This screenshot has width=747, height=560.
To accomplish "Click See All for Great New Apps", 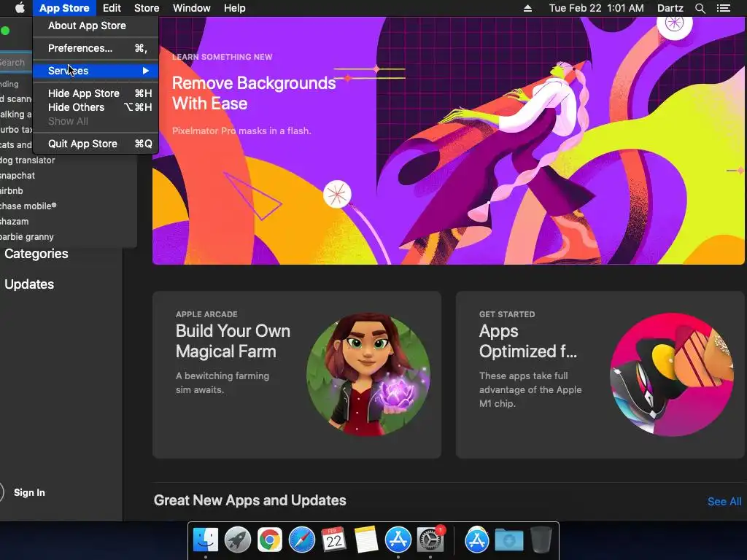I will [724, 502].
